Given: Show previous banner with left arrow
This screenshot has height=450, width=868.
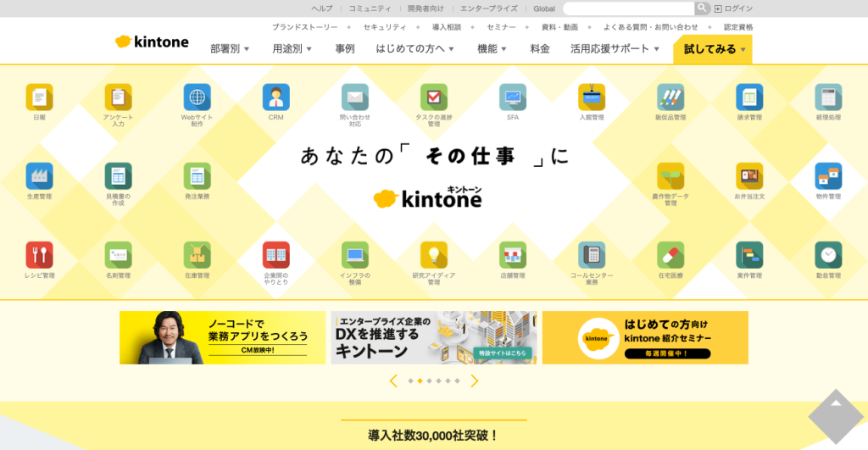Looking at the screenshot, I should point(393,381).
